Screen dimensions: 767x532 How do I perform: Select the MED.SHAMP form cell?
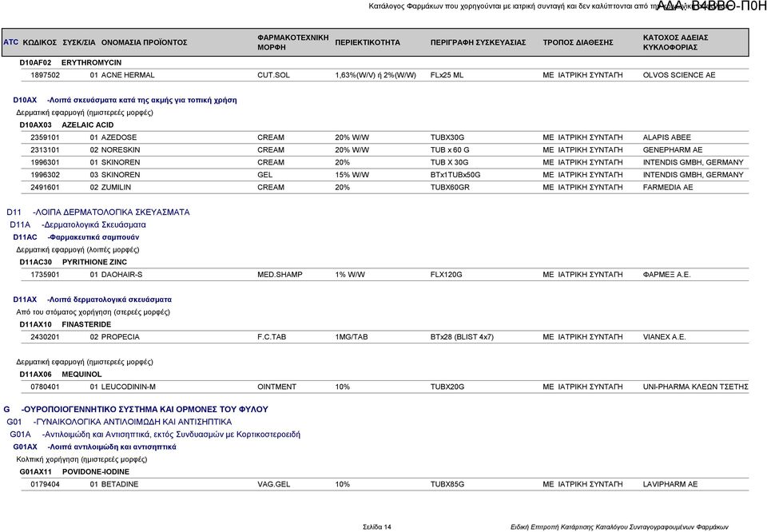pyautogui.click(x=280, y=275)
